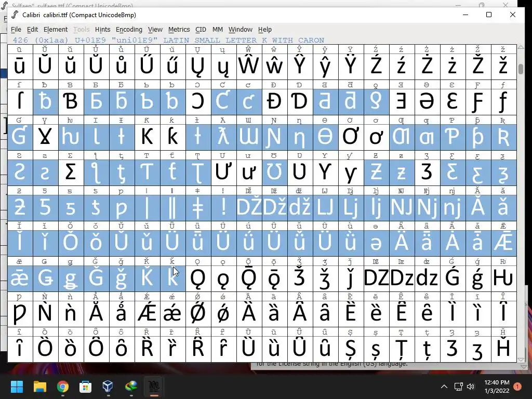This screenshot has height=399, width=532.
Task: Open Google Chrome from the taskbar
Action: pyautogui.click(x=62, y=387)
